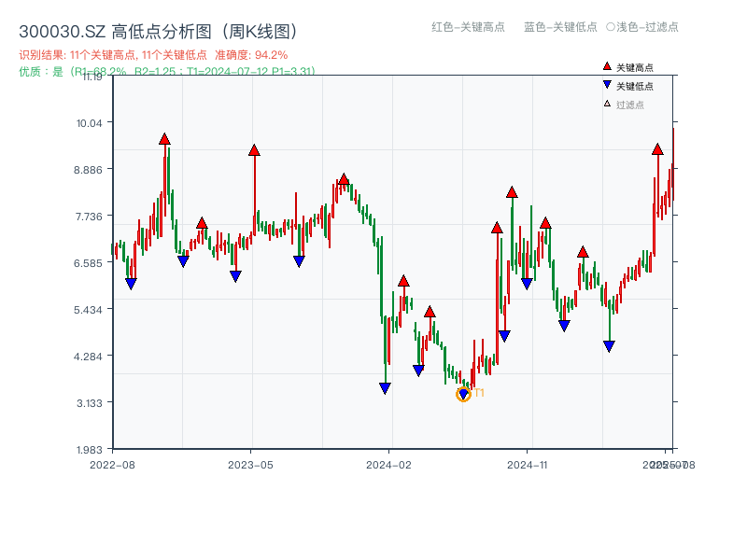Click the 2024-11 date axis label
747x560 pixels.
point(527,465)
